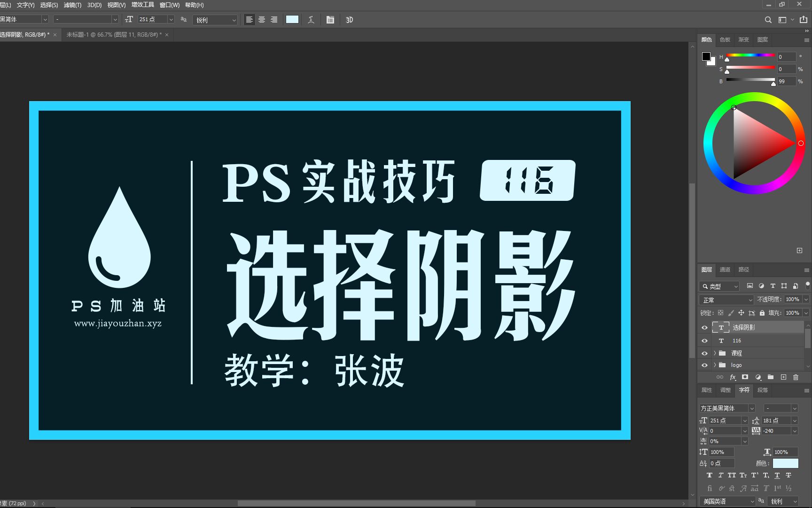Select left align text in options bar

click(x=250, y=20)
